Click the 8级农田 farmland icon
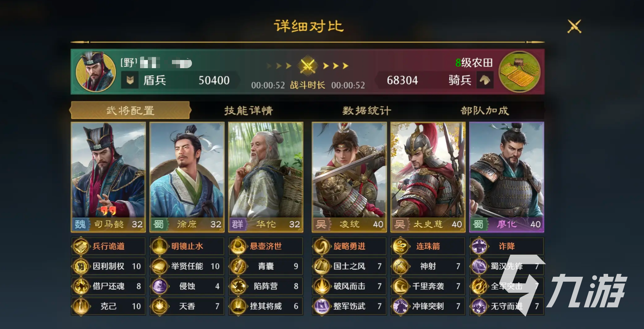Viewport: 644px width, 329px height. 519,71
